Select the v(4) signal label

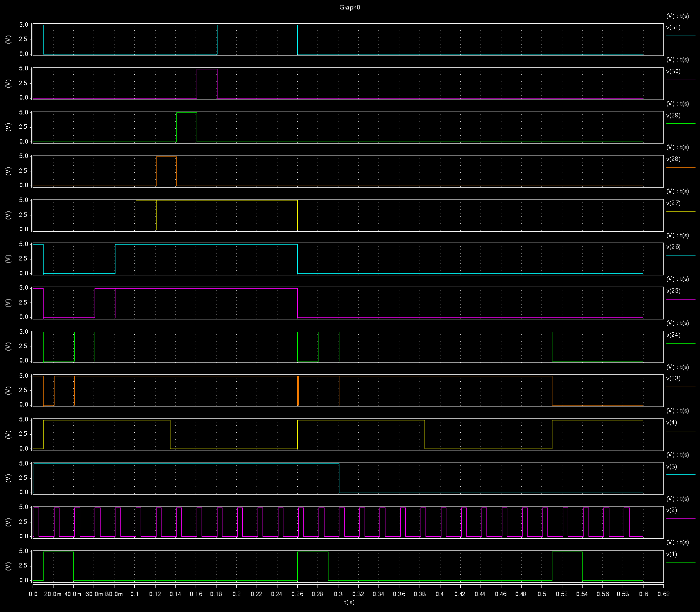click(672, 423)
